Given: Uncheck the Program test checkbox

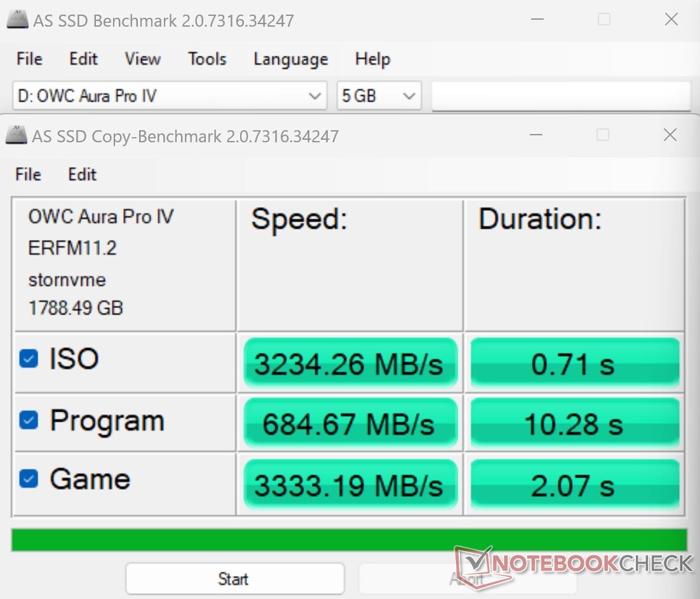Looking at the screenshot, I should [29, 420].
